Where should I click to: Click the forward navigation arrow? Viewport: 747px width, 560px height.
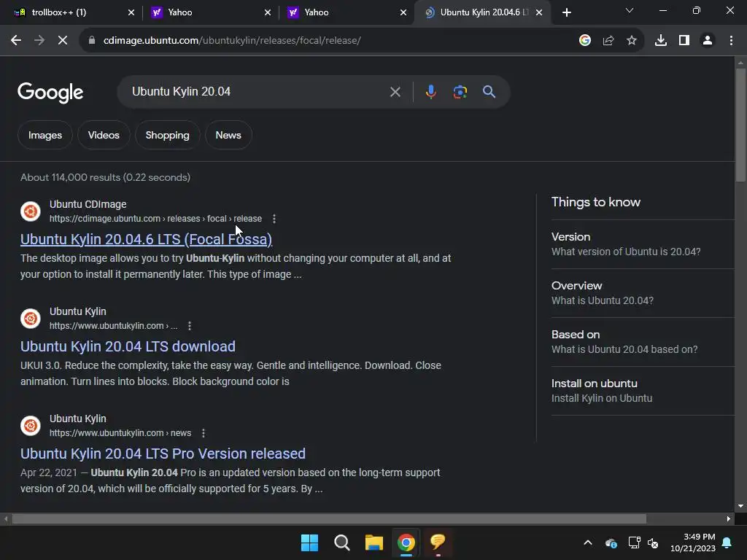(39, 41)
